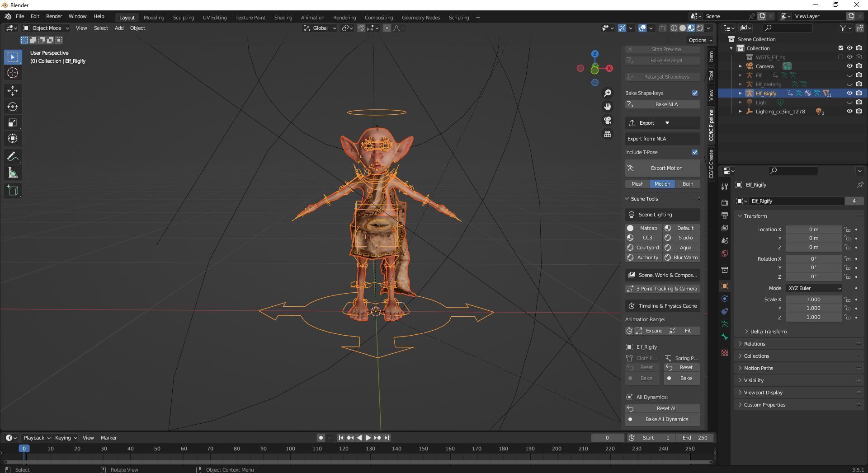Click the Select Box tool icon
This screenshot has height=473, width=868.
click(13, 57)
